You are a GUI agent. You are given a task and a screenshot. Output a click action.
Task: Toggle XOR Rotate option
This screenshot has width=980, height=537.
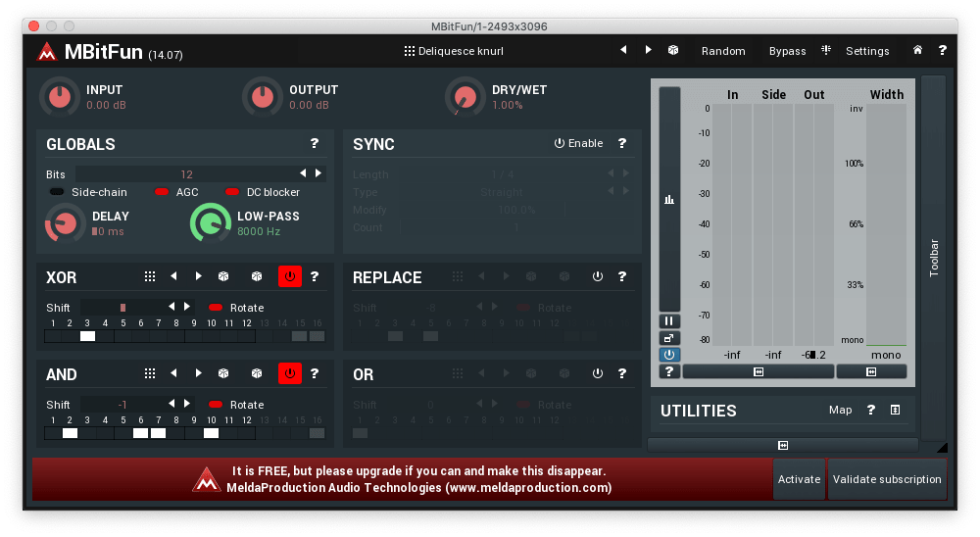pos(236,308)
